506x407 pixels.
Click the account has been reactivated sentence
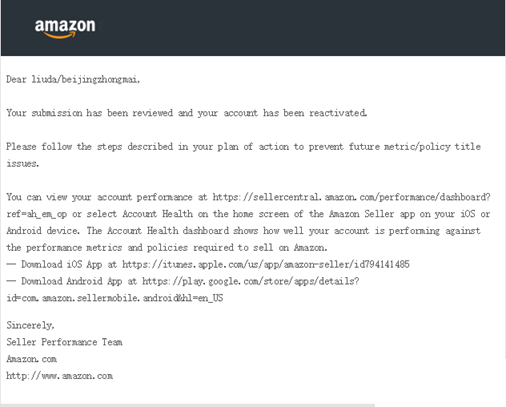coord(187,113)
